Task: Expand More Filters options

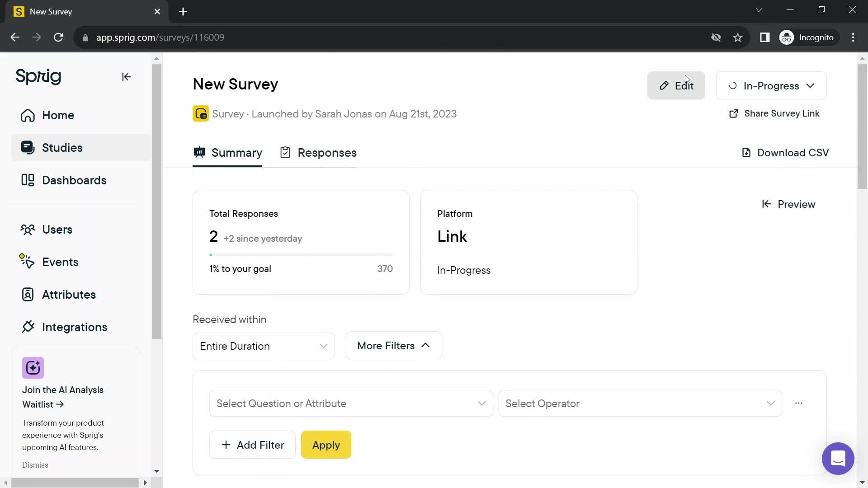Action: [x=393, y=346]
